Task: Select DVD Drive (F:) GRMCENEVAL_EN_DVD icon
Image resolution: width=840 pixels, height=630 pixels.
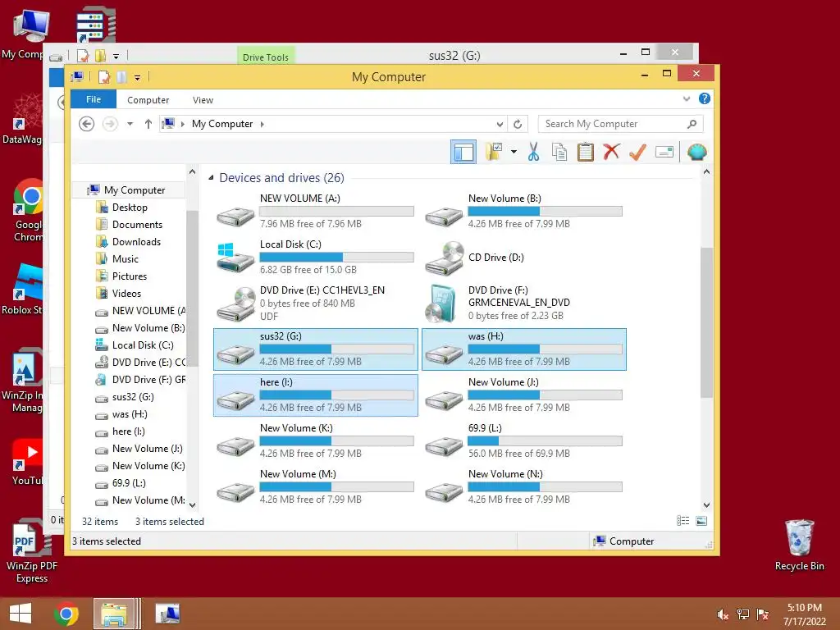Action: [x=441, y=304]
